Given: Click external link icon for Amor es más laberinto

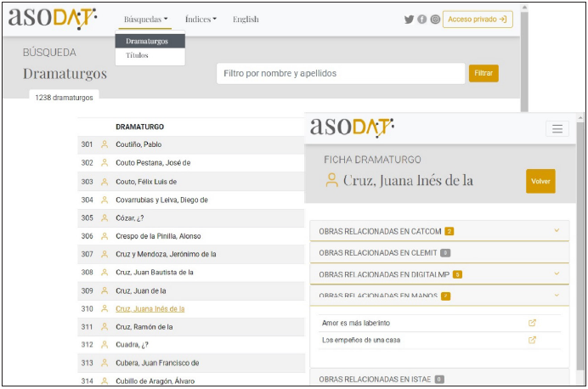Looking at the screenshot, I should pyautogui.click(x=532, y=323).
